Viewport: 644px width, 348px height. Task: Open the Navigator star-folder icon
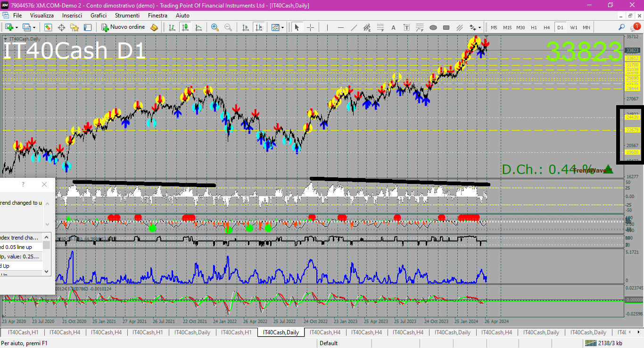click(74, 27)
